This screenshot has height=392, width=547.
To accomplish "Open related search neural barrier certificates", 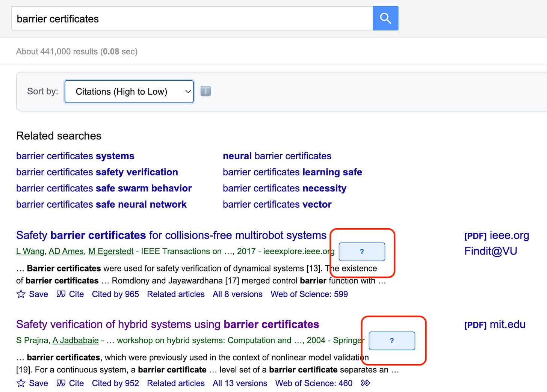I will [x=277, y=156].
